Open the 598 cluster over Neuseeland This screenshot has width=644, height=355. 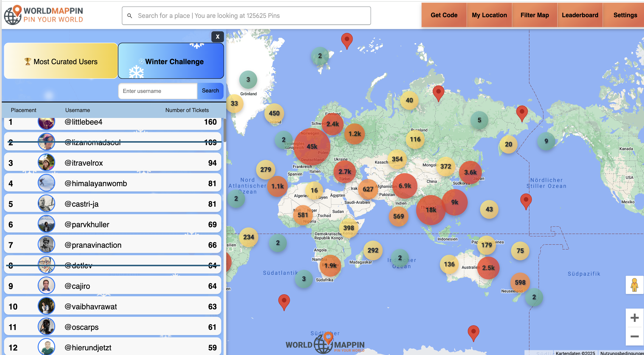[520, 282]
